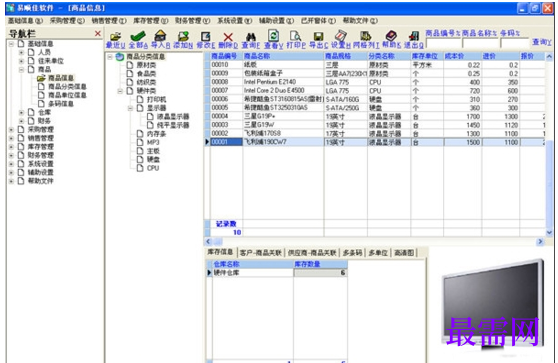
Task: Select the 食品类 category
Action: click(146, 74)
